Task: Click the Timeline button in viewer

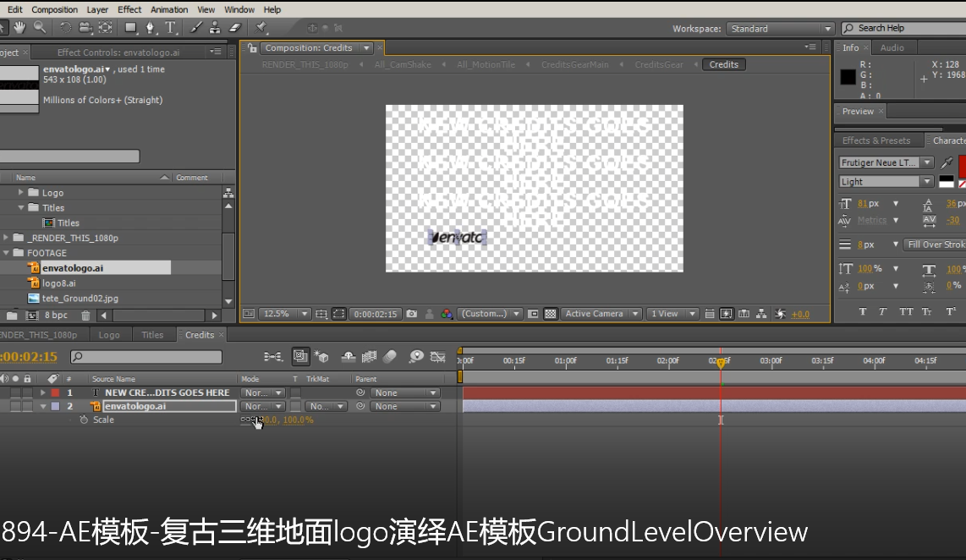Action: [x=744, y=314]
